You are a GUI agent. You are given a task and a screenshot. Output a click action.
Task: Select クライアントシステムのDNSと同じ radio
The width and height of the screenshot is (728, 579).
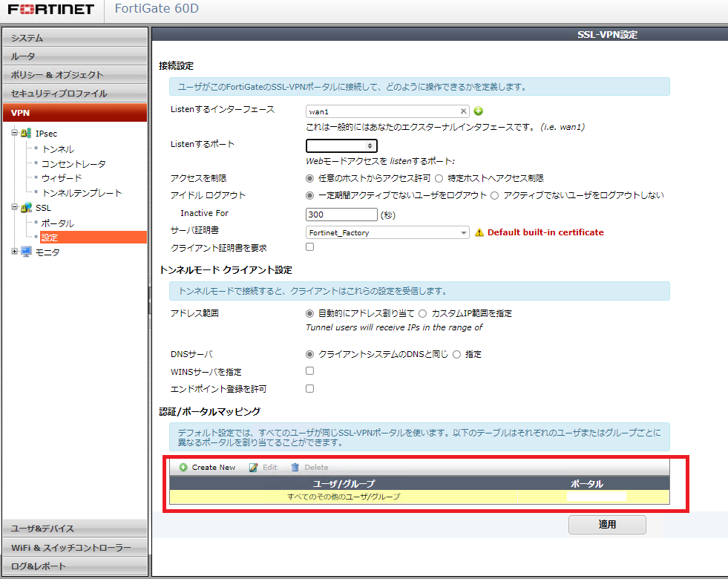click(x=309, y=354)
